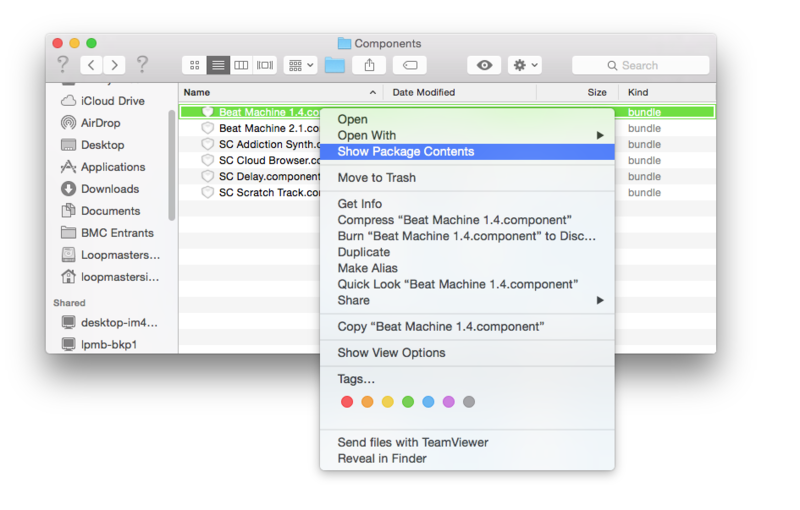800x510 pixels.
Task: Click the Search field
Action: point(640,65)
